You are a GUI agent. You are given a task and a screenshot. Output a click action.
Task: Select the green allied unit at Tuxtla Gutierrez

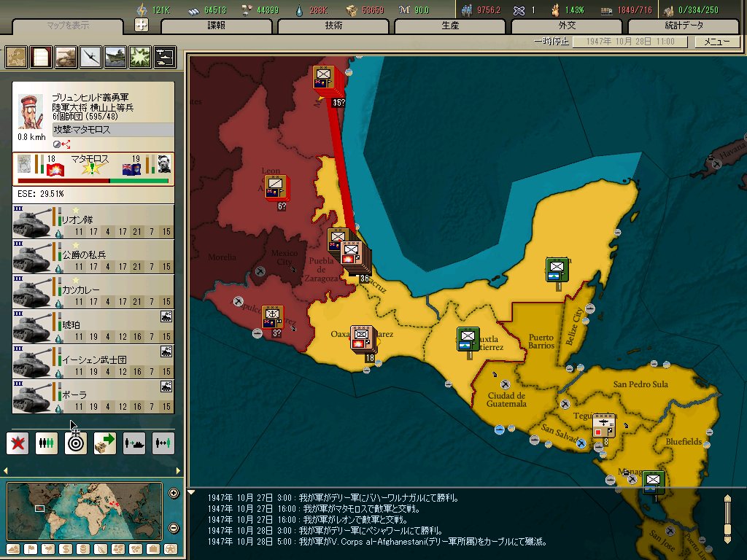pos(468,339)
